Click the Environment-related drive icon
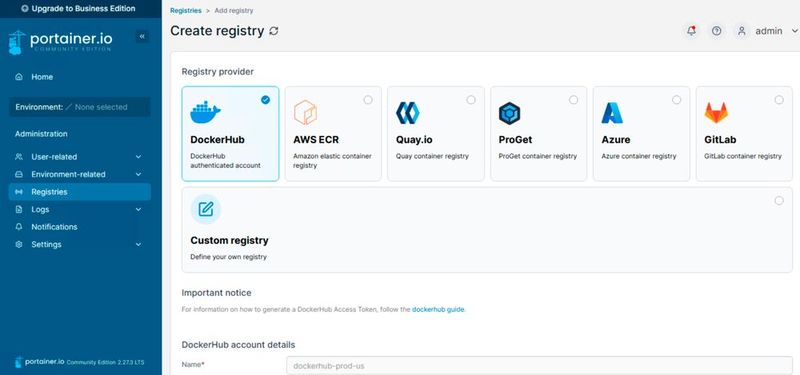The width and height of the screenshot is (800, 375). [x=19, y=174]
